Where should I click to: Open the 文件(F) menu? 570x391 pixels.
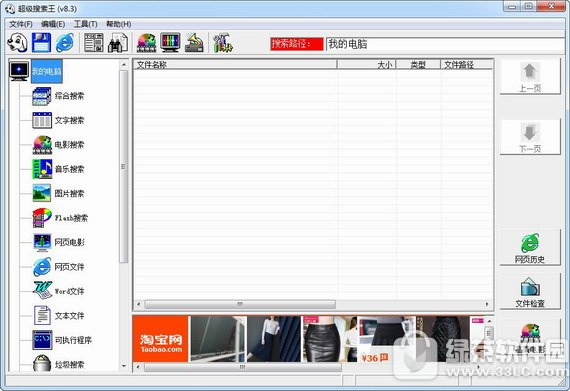click(21, 24)
